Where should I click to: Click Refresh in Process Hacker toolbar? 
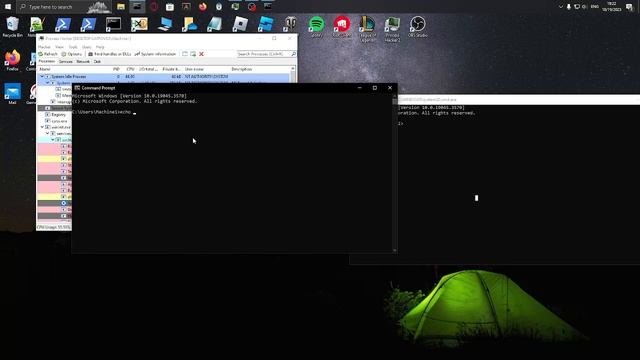point(48,54)
